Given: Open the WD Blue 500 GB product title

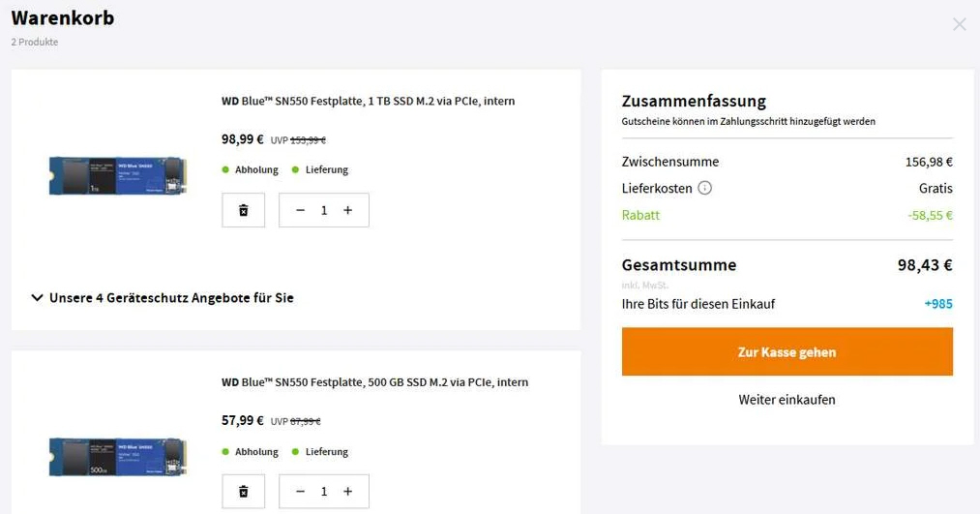Looking at the screenshot, I should click(x=374, y=382).
